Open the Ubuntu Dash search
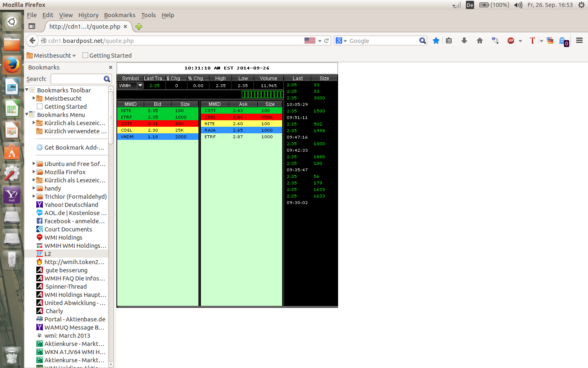 (x=12, y=22)
